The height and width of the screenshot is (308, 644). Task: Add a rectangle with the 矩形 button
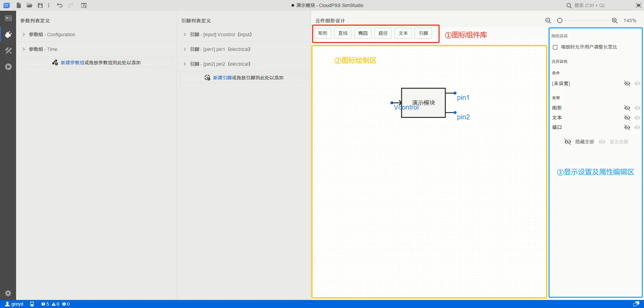(323, 33)
